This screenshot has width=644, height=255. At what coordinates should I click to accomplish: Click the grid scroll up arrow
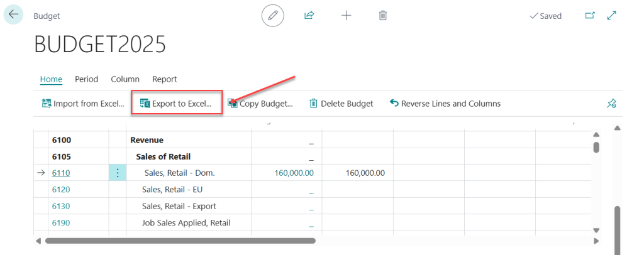596,134
